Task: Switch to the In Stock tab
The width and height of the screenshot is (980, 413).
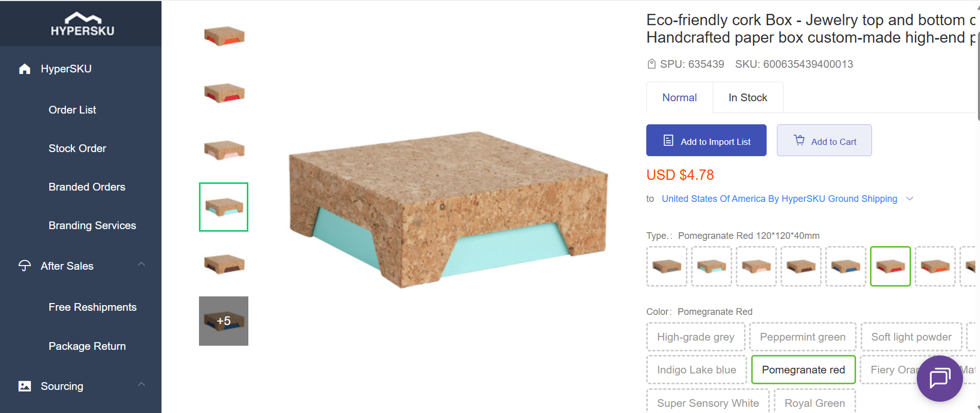Action: (x=748, y=97)
